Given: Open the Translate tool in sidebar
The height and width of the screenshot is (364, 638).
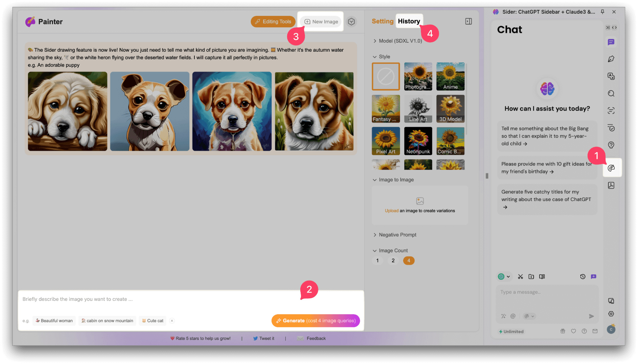Looking at the screenshot, I should pos(611,76).
